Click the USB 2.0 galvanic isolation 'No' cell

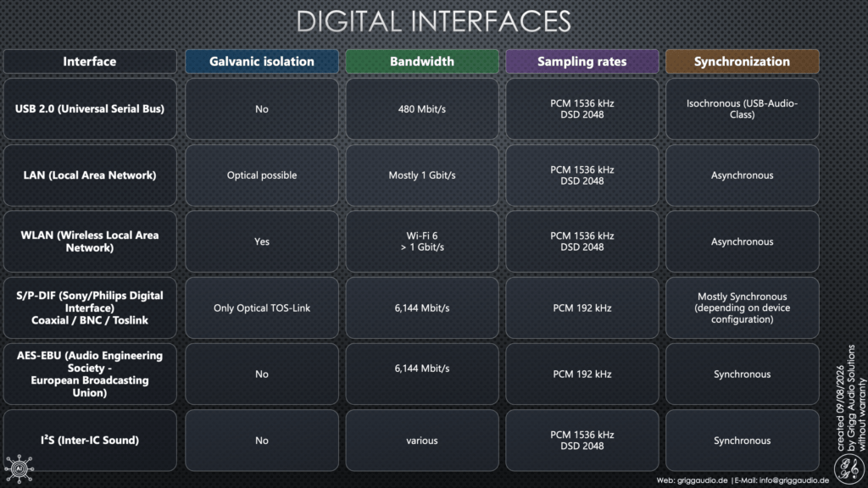pos(262,108)
